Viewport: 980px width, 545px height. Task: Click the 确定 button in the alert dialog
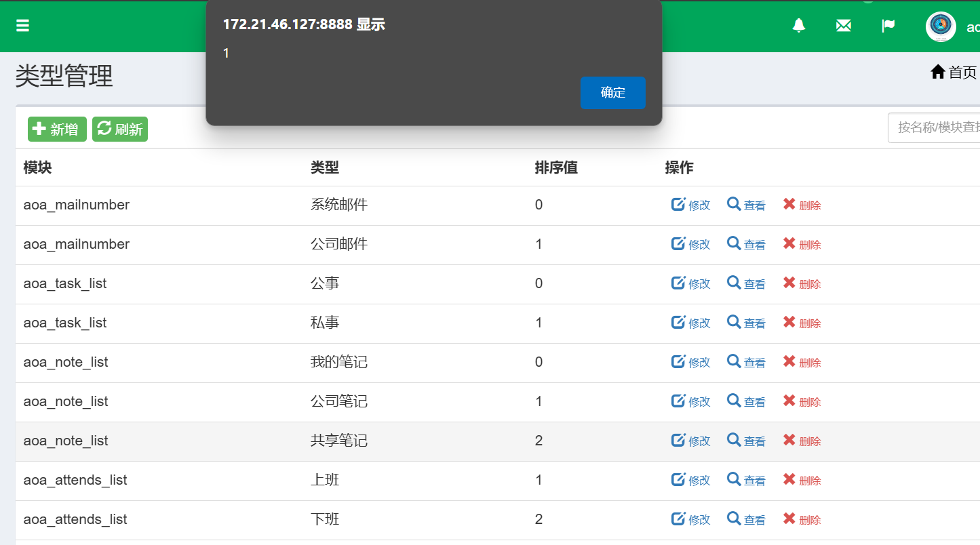click(x=612, y=93)
